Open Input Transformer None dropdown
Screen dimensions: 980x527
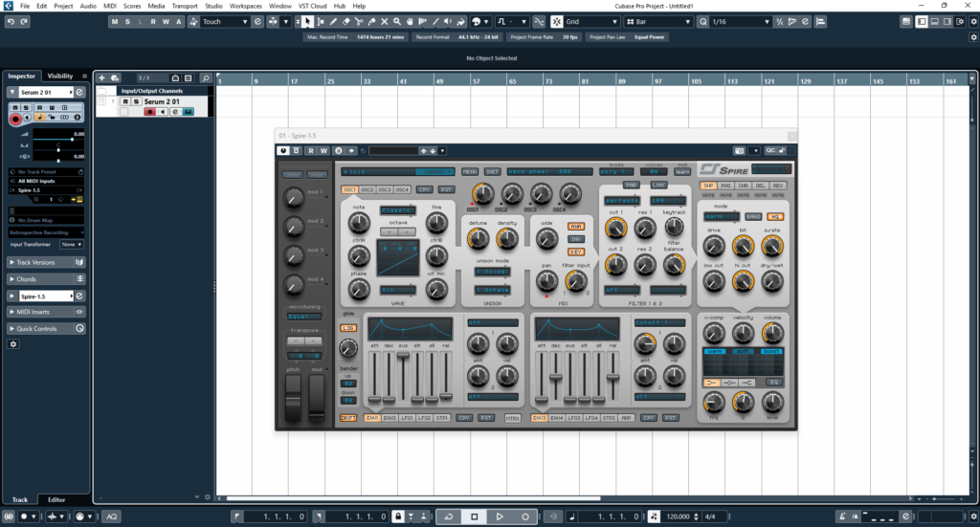click(x=71, y=244)
